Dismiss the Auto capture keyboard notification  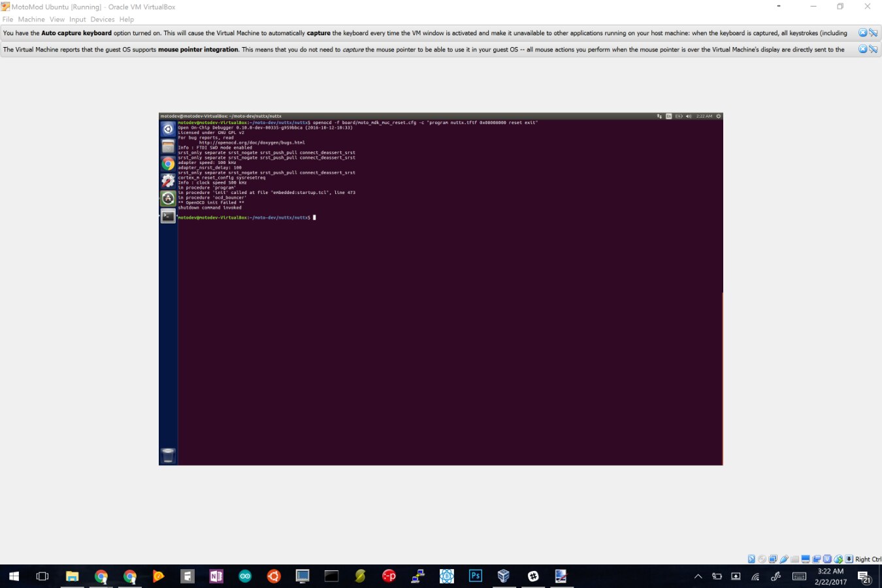tap(862, 33)
